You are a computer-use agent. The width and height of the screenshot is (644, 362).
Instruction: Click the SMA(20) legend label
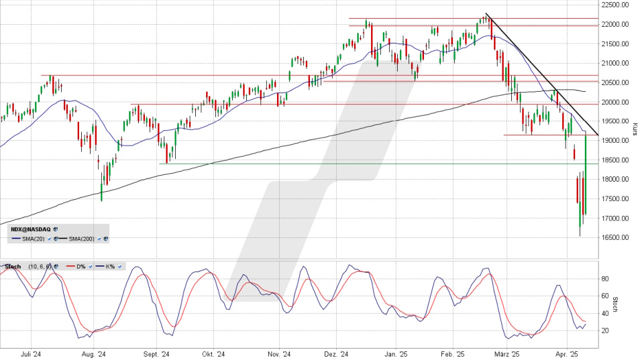pyautogui.click(x=34, y=239)
